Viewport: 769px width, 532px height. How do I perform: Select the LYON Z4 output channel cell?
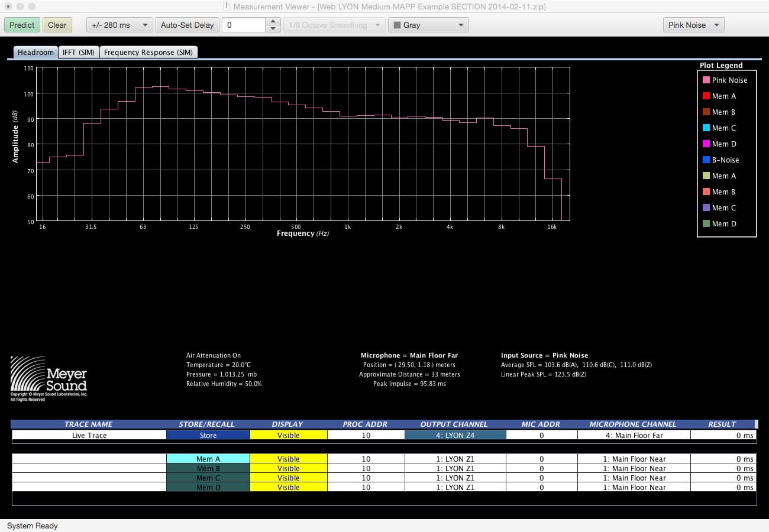(455, 435)
